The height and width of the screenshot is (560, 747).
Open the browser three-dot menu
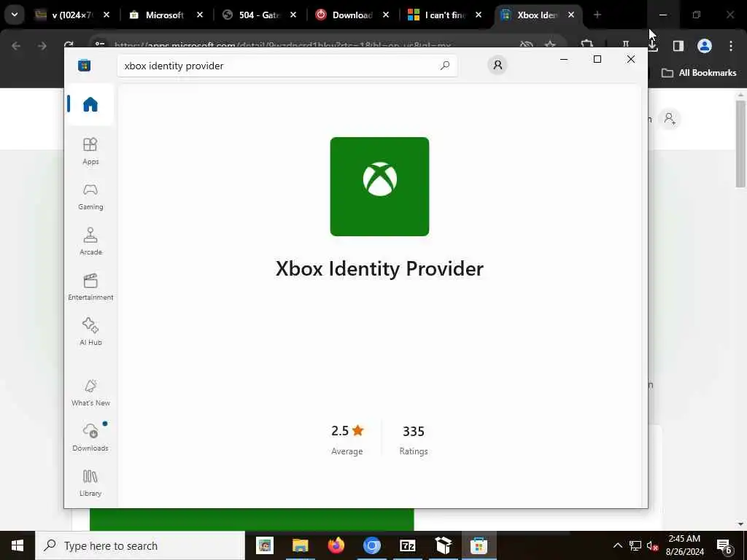tap(731, 46)
